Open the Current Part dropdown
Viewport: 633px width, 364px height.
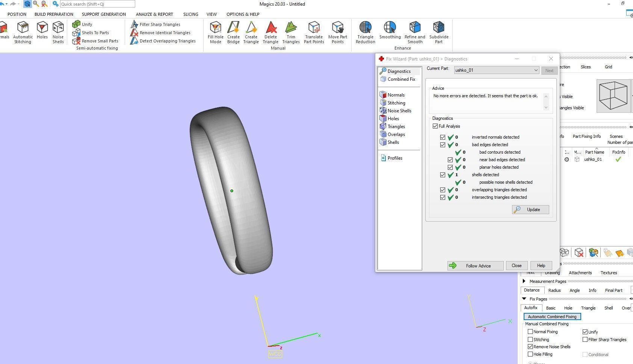click(497, 70)
